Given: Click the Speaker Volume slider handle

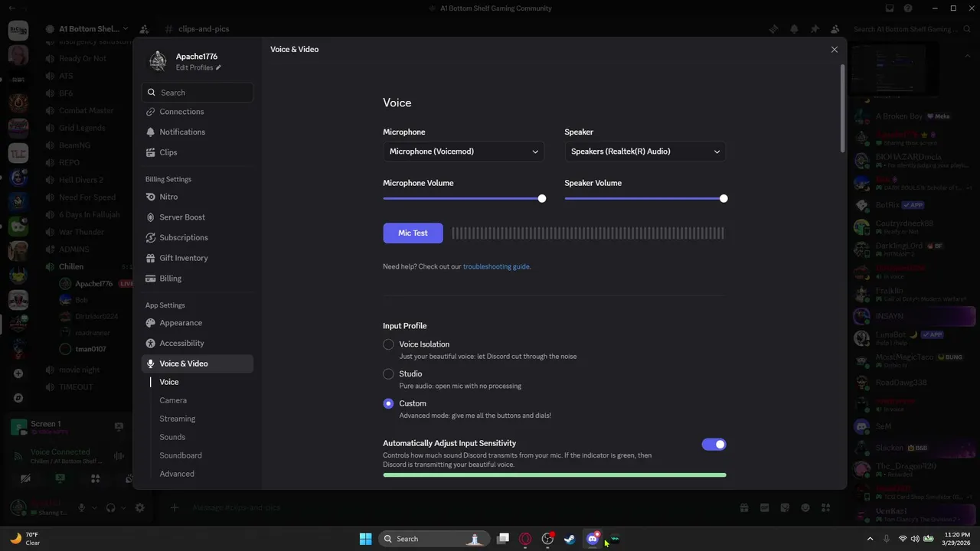Looking at the screenshot, I should [724, 198].
